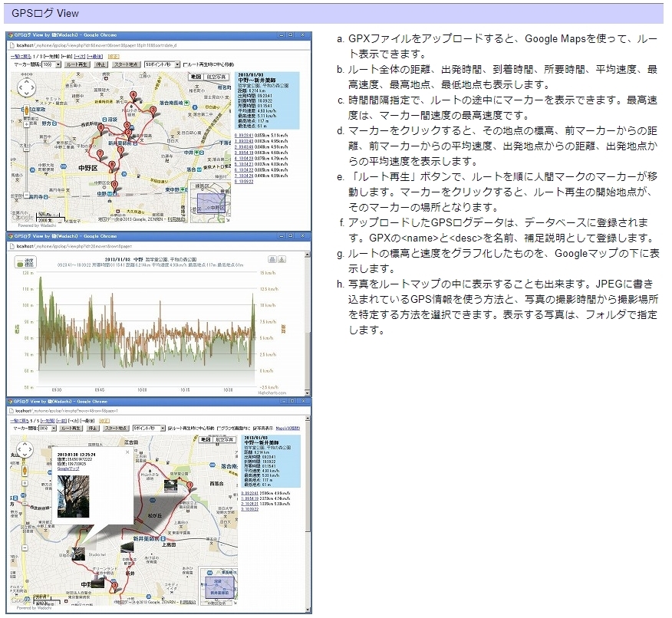Click the overview minimap in top window
672x618 pixels.
(x=210, y=202)
